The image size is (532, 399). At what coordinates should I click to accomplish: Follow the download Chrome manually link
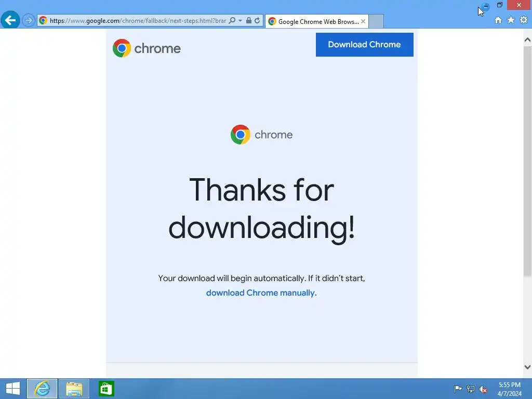coord(261,293)
